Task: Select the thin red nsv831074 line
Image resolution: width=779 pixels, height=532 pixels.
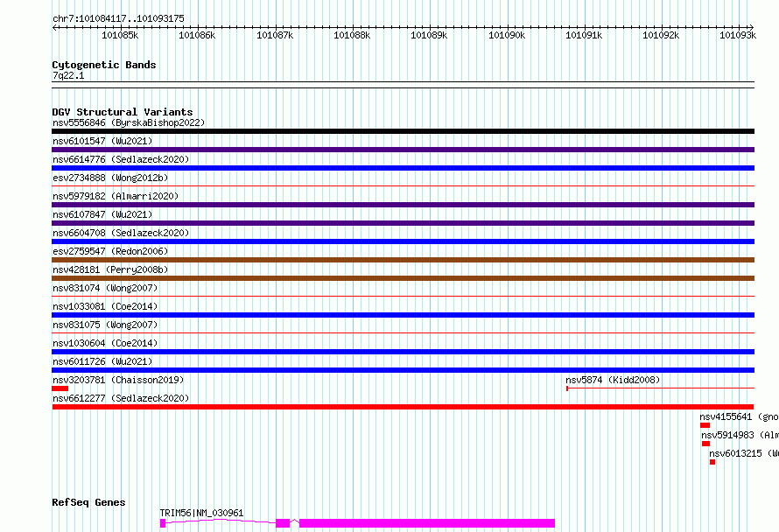Action: click(403, 297)
